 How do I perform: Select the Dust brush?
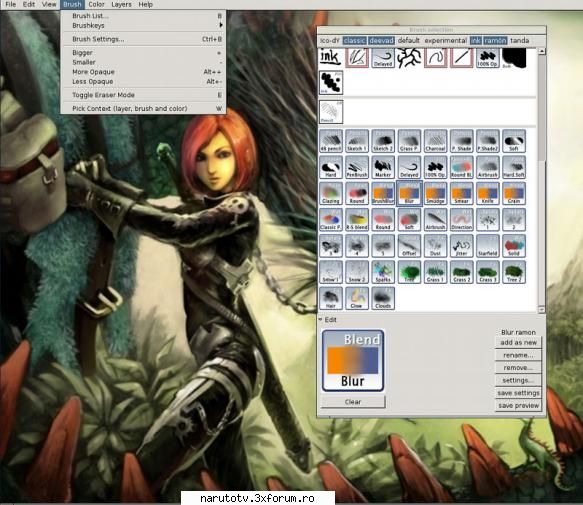coord(435,246)
